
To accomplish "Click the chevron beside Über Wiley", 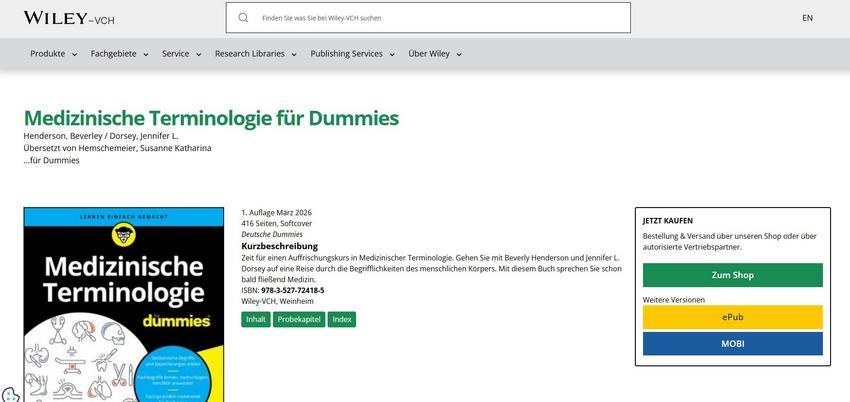I will point(459,54).
